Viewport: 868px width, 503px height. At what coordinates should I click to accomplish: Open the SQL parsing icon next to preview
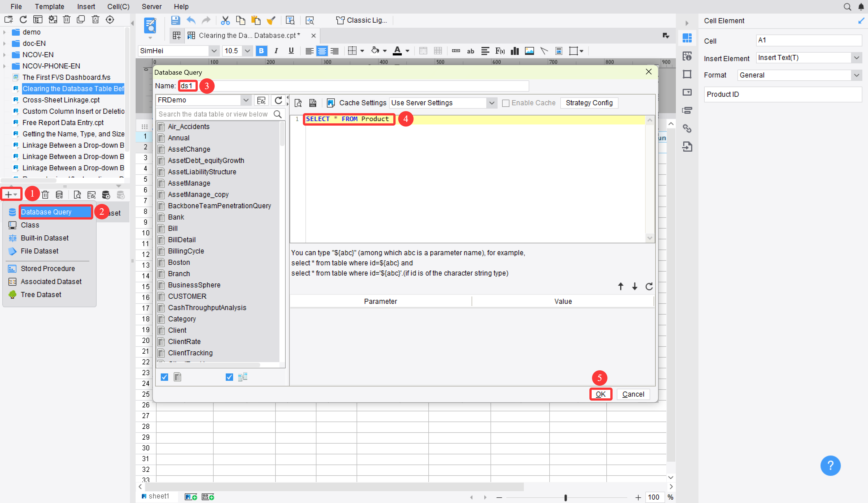(313, 103)
